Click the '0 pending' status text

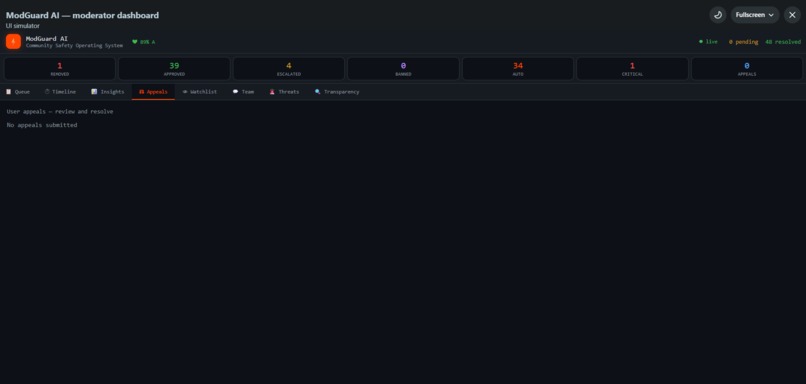pos(743,42)
